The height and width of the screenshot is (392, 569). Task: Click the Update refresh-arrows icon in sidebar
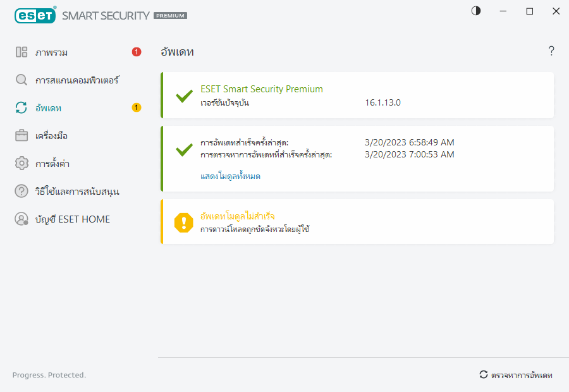coord(21,107)
